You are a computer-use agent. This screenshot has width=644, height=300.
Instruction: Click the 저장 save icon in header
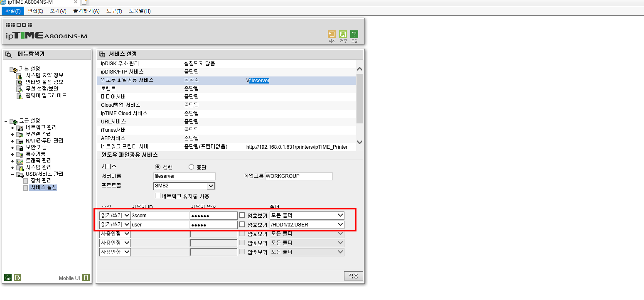(x=343, y=34)
